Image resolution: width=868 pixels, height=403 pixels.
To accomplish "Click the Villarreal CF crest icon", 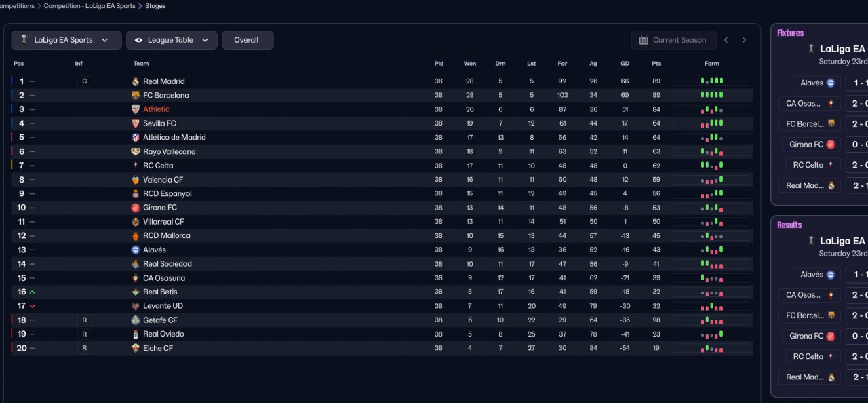I will coord(136,222).
